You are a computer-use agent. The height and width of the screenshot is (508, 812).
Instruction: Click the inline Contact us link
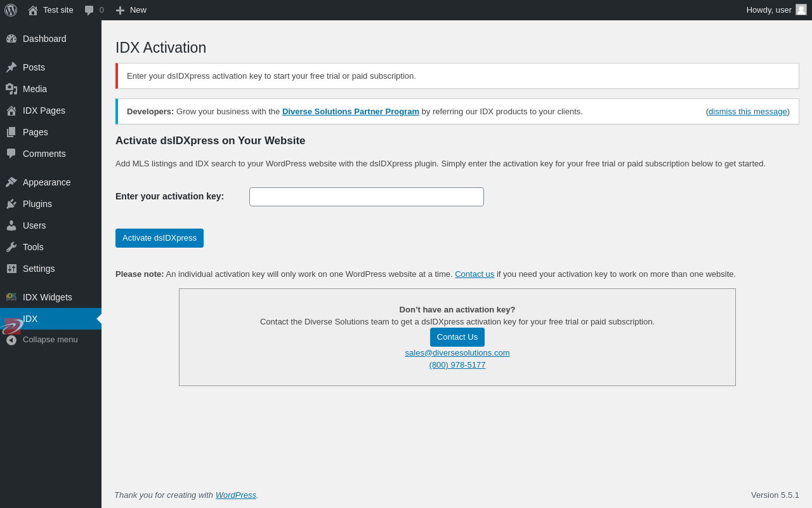475,274
